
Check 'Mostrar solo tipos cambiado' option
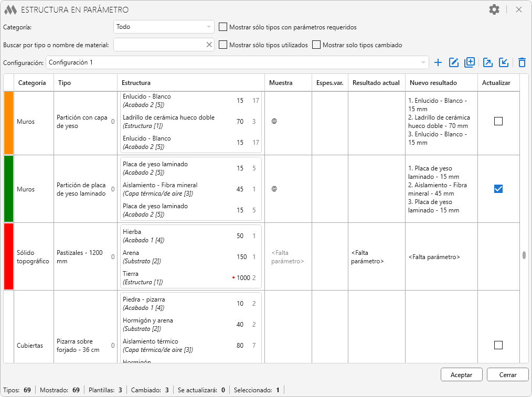tap(316, 45)
